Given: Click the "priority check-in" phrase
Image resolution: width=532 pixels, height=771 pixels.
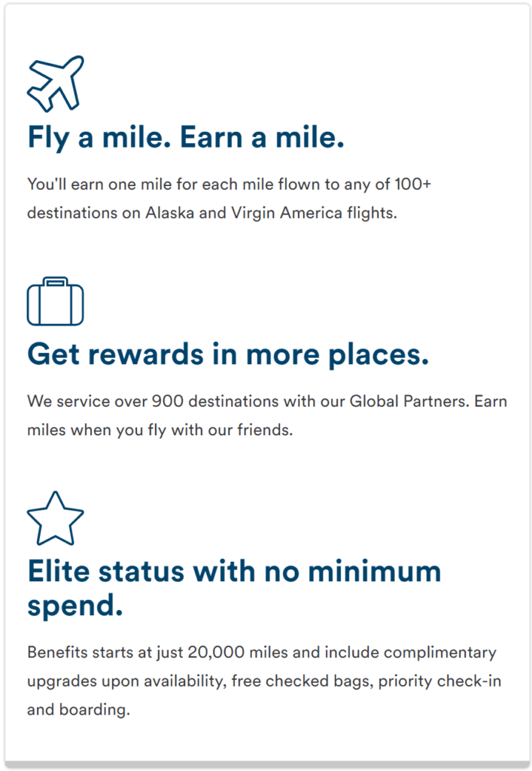Looking at the screenshot, I should click(x=439, y=681).
